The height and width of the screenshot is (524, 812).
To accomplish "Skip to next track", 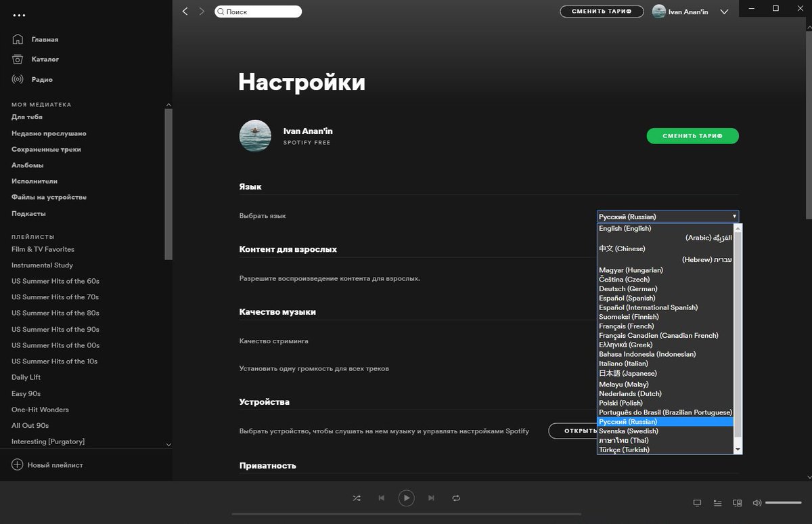I will pyautogui.click(x=431, y=498).
